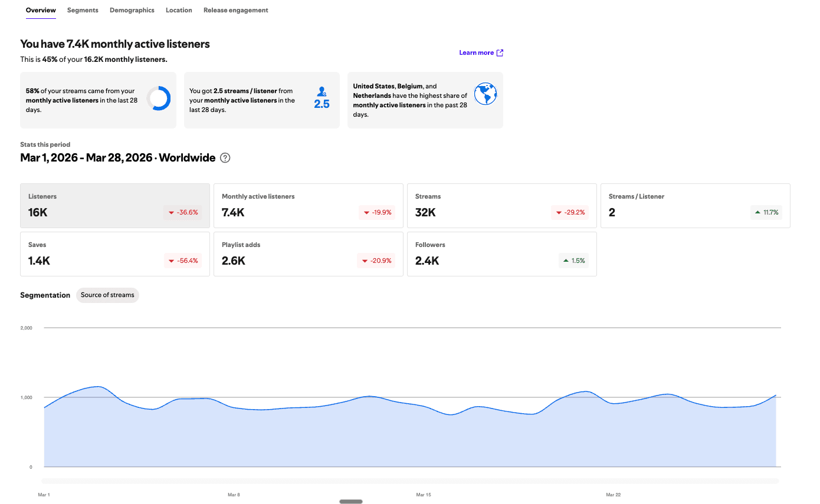This screenshot has height=504, width=820.
Task: Click the Stats this period label
Action: 45,144
